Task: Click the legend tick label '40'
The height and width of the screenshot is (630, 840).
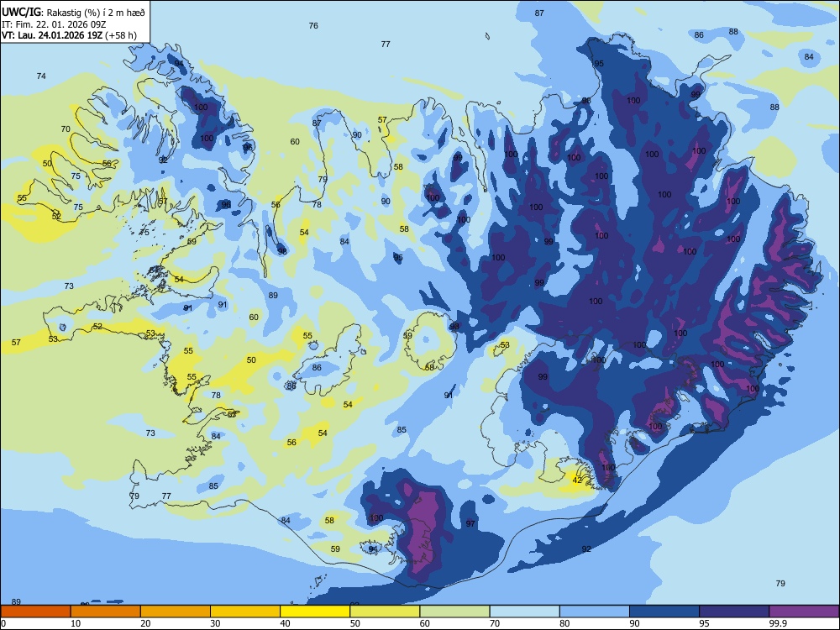Action: 286,623
